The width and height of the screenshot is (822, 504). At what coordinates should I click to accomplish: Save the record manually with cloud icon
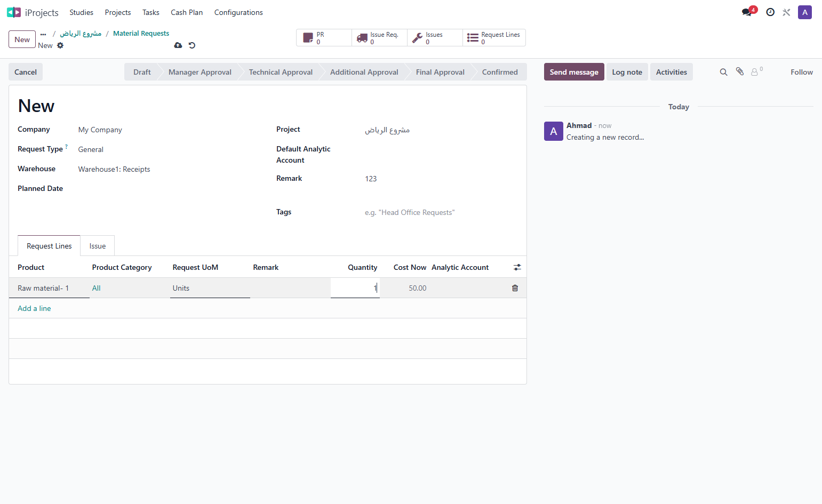click(178, 45)
